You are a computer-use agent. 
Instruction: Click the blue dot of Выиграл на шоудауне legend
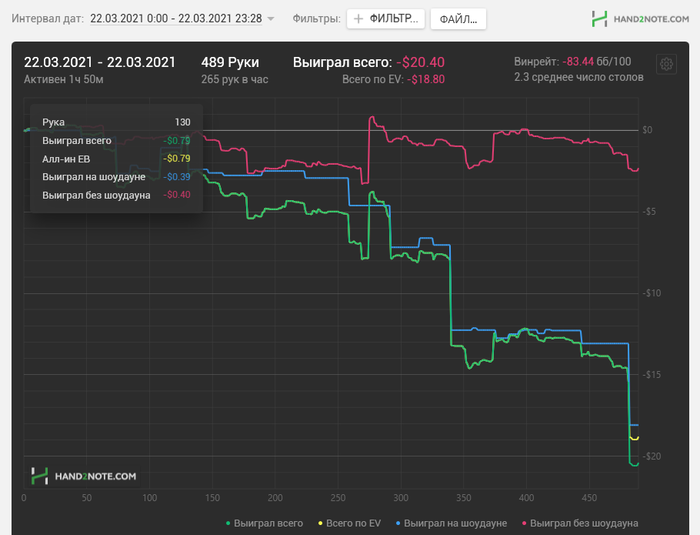coord(398,523)
